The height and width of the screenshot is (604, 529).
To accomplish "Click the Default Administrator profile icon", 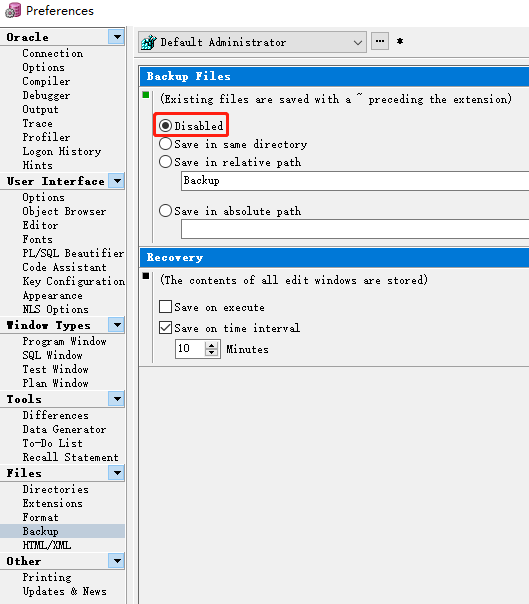I will click(x=149, y=42).
